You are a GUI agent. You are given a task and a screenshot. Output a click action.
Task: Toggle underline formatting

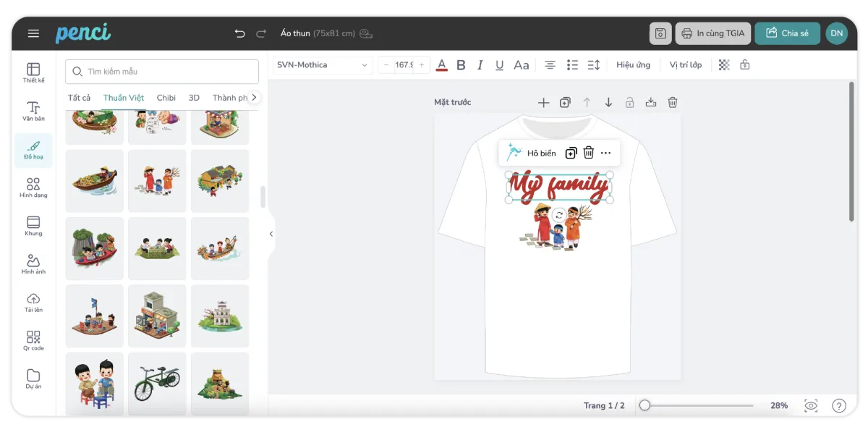[x=499, y=65]
